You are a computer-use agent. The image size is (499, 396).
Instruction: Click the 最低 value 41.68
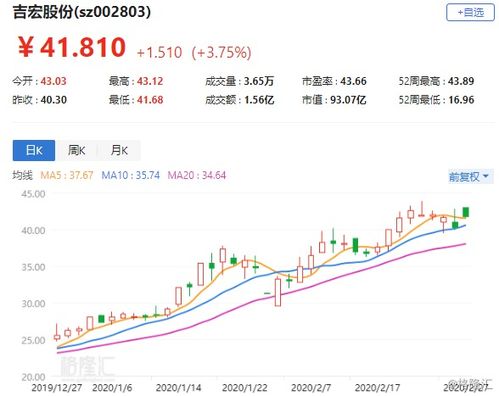(150, 100)
